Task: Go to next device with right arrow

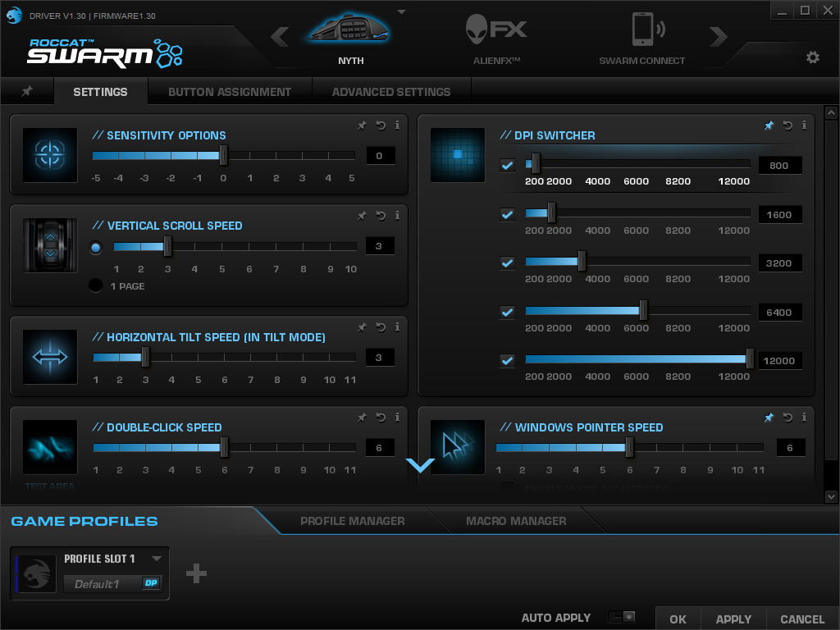Action: pyautogui.click(x=718, y=36)
